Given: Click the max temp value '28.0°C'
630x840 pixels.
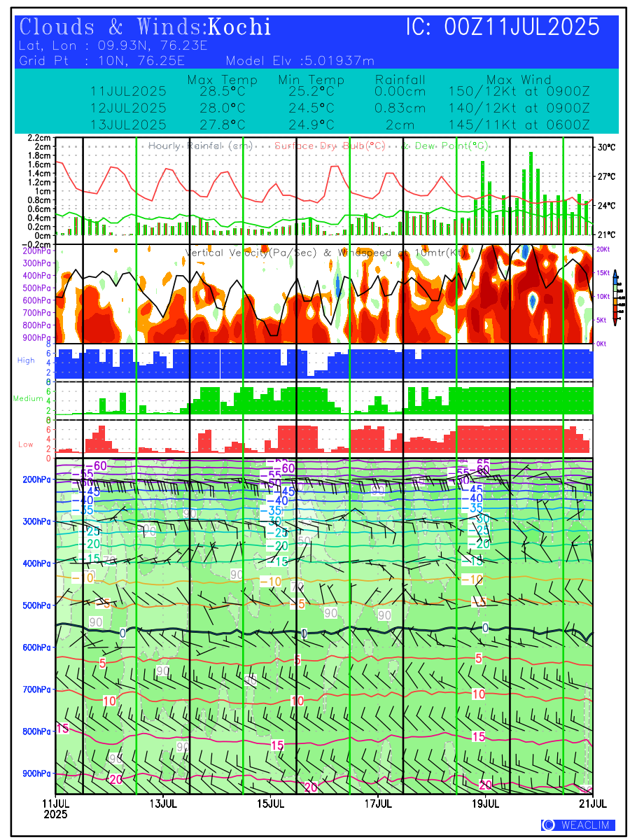Looking at the screenshot, I should (x=221, y=108).
